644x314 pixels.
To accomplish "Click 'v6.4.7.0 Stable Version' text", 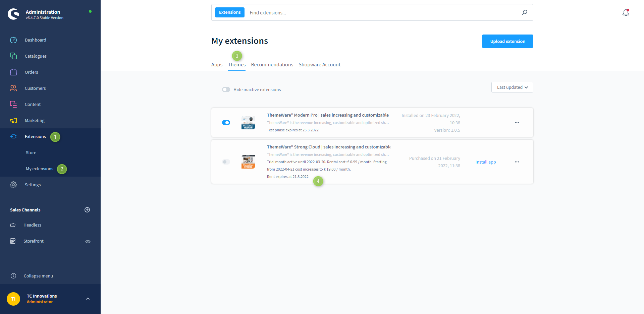I will (x=45, y=18).
